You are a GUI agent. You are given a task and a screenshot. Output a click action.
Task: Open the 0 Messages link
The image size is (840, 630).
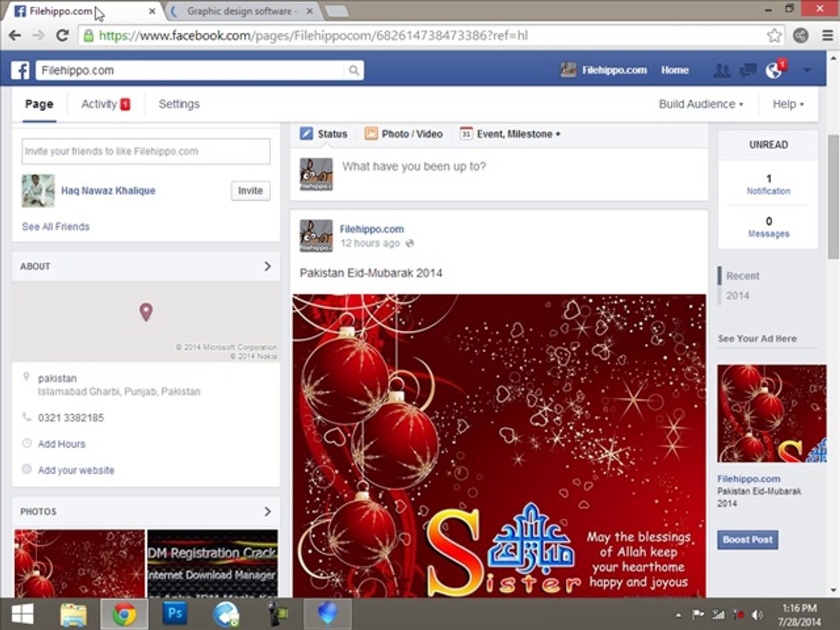coord(768,227)
